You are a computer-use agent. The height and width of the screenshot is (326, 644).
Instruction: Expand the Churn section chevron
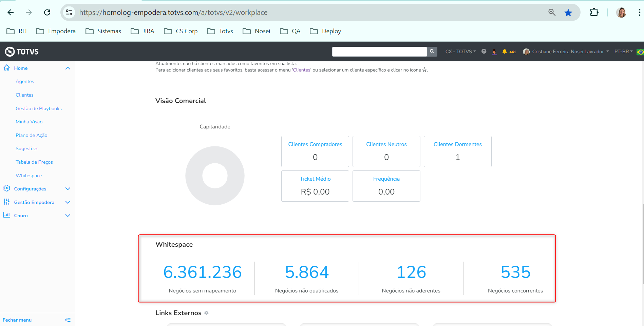point(68,216)
